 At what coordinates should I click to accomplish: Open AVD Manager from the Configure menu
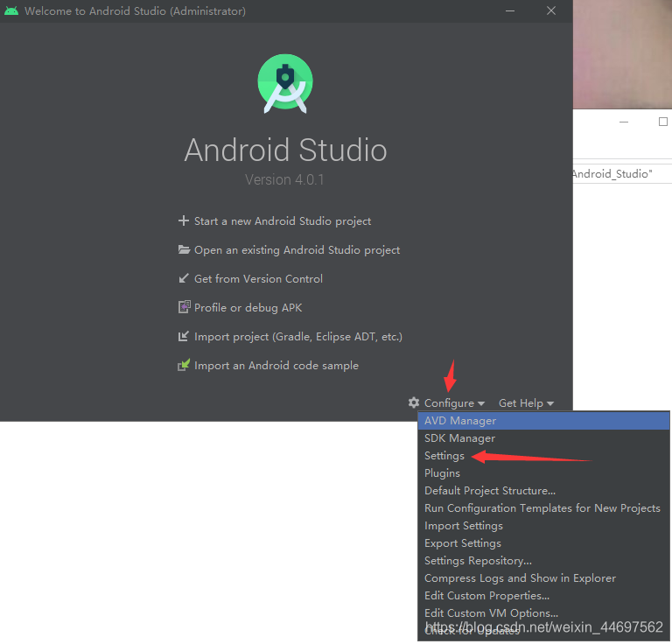point(543,421)
